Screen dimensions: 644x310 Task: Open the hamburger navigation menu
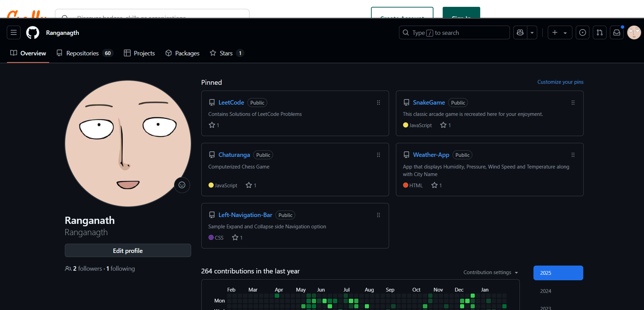(14, 32)
